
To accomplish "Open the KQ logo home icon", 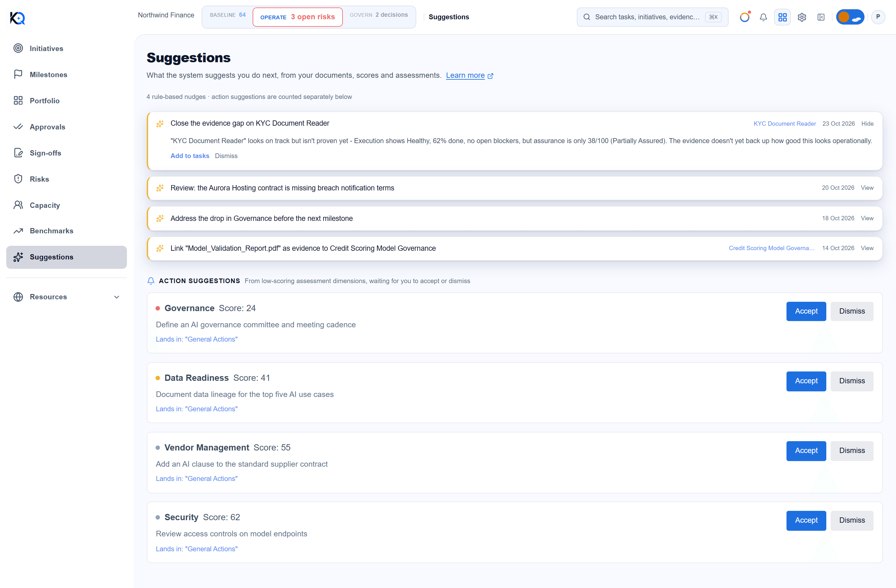I will (x=17, y=18).
